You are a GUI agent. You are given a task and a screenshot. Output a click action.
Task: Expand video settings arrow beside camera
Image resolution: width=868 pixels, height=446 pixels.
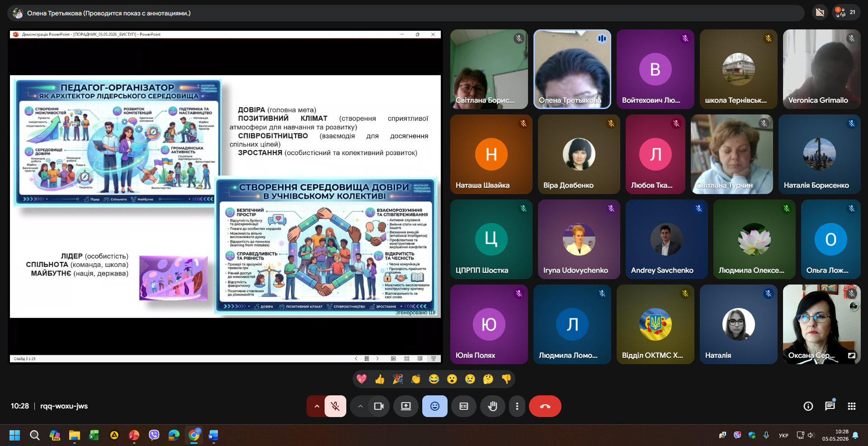tap(360, 406)
